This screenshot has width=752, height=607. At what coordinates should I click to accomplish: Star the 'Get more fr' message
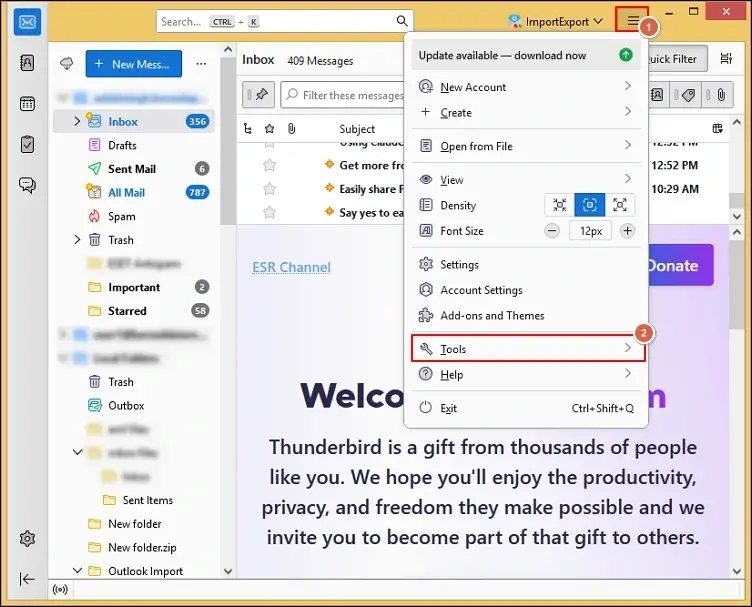270,165
